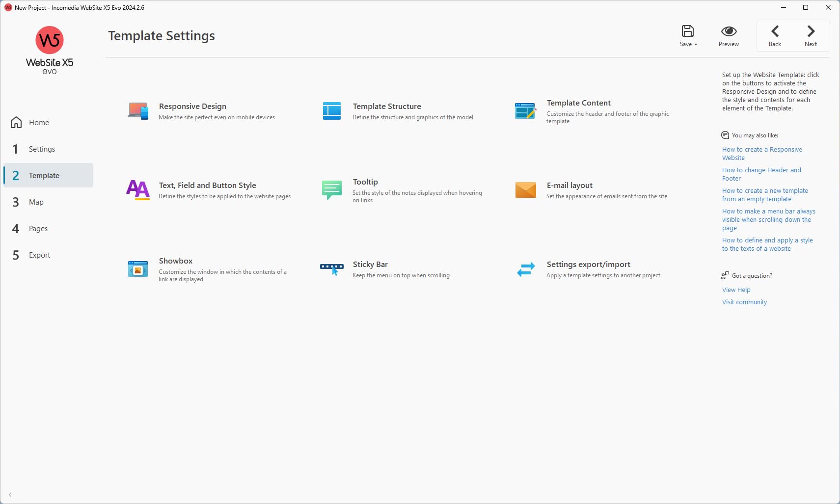The height and width of the screenshot is (504, 840).
Task: Go Back to previous step
Action: 775,36
